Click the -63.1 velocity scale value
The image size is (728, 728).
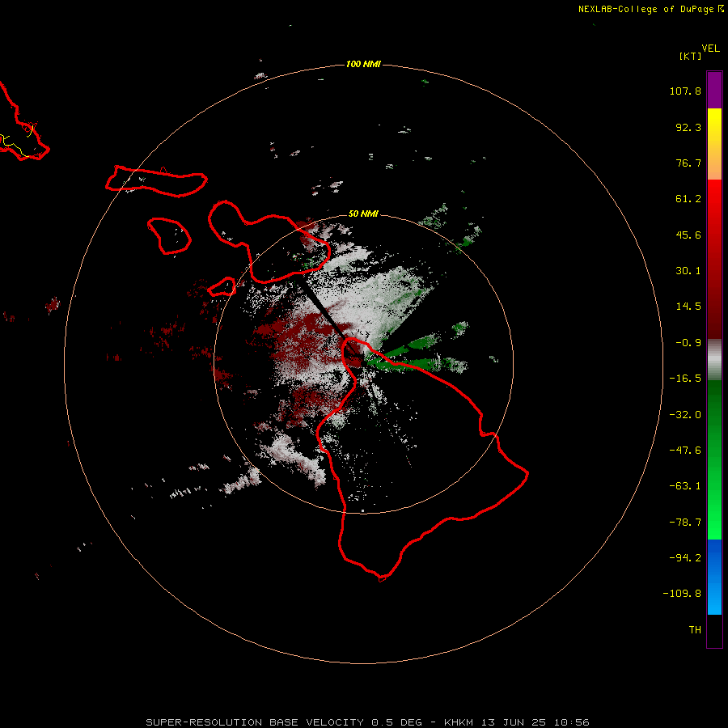coord(685,486)
